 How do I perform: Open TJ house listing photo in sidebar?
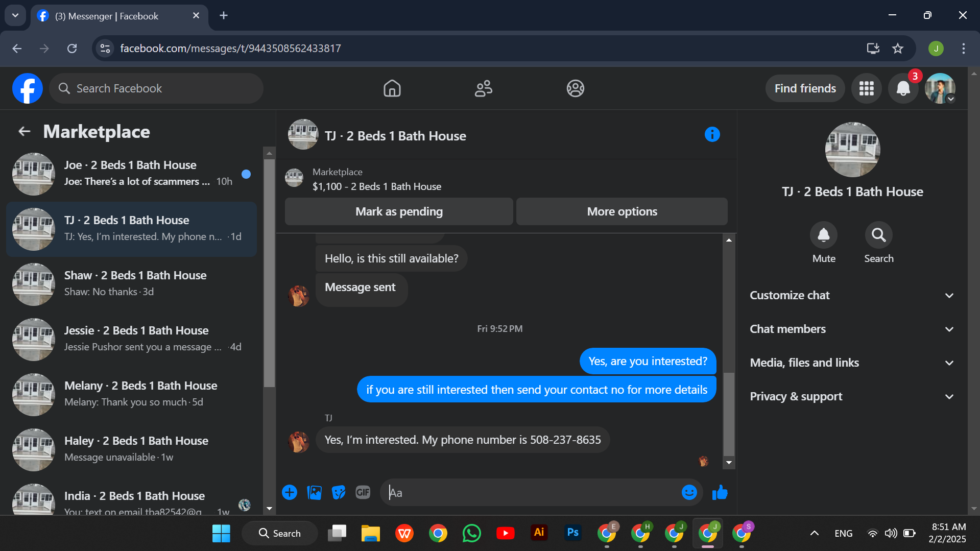point(852,150)
